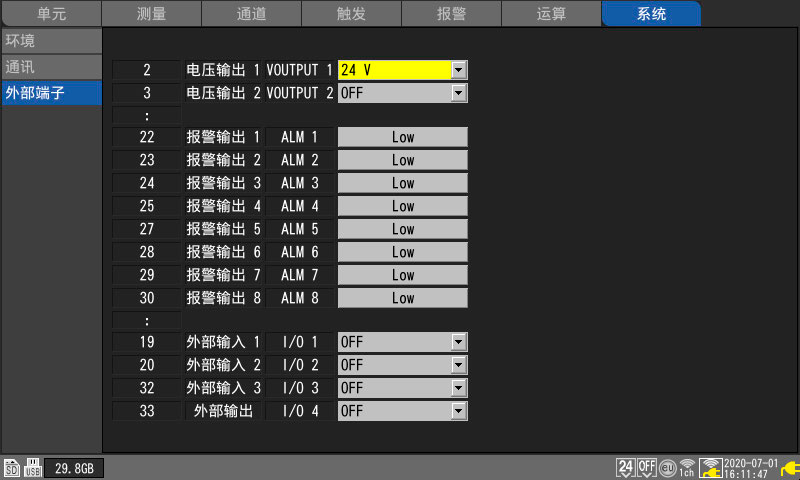
Task: Toggle the ALM 8 output level
Action: click(402, 298)
